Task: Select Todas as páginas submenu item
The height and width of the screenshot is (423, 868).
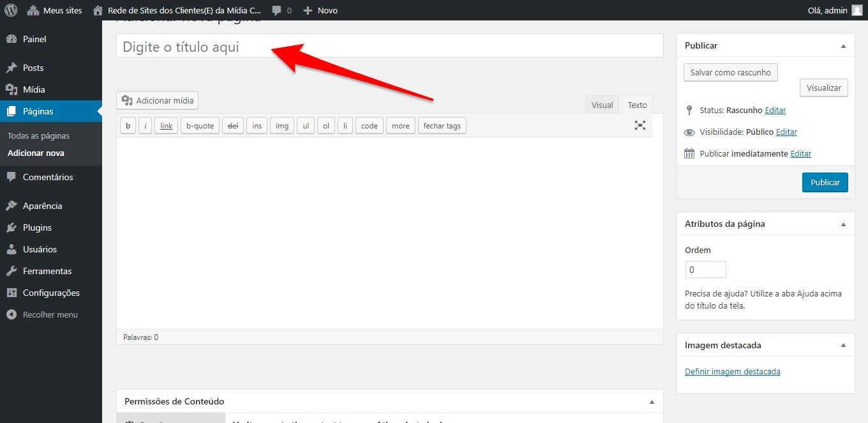Action: (x=38, y=135)
